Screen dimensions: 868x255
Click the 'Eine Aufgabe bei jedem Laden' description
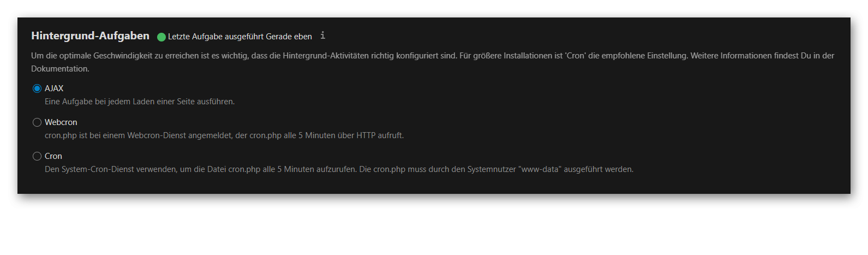(x=140, y=102)
